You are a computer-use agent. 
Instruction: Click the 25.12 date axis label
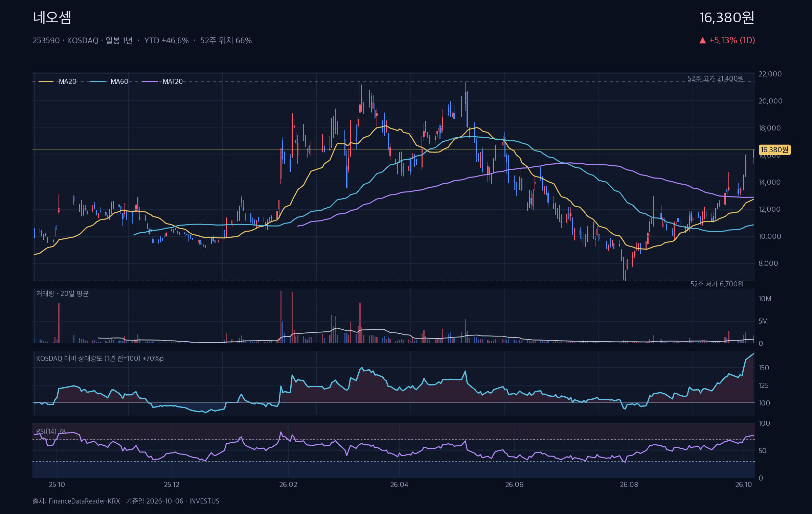(x=172, y=485)
